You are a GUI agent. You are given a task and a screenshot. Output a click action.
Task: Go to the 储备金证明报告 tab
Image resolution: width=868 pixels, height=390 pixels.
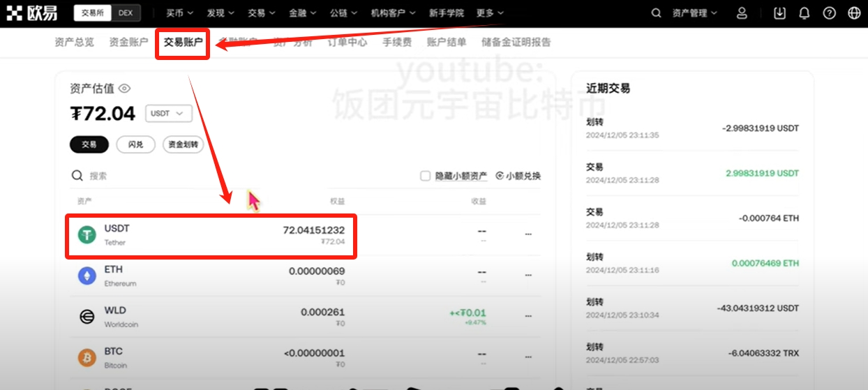[516, 42]
